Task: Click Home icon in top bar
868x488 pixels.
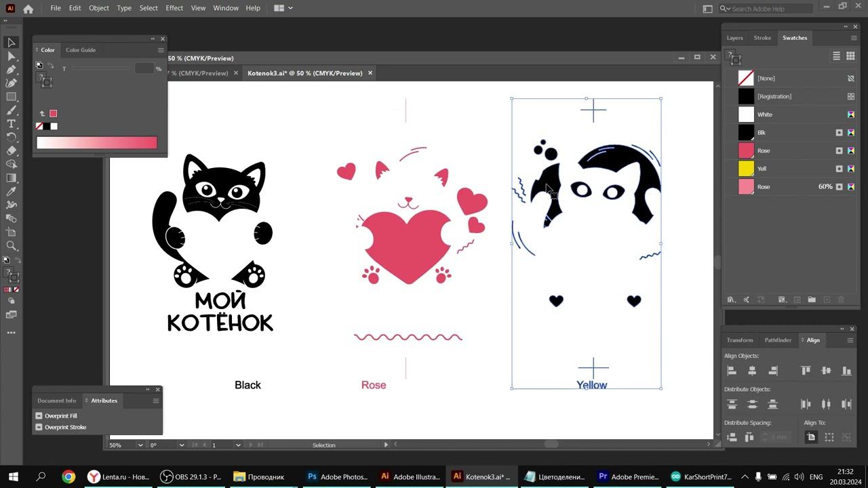Action: pos(28,9)
